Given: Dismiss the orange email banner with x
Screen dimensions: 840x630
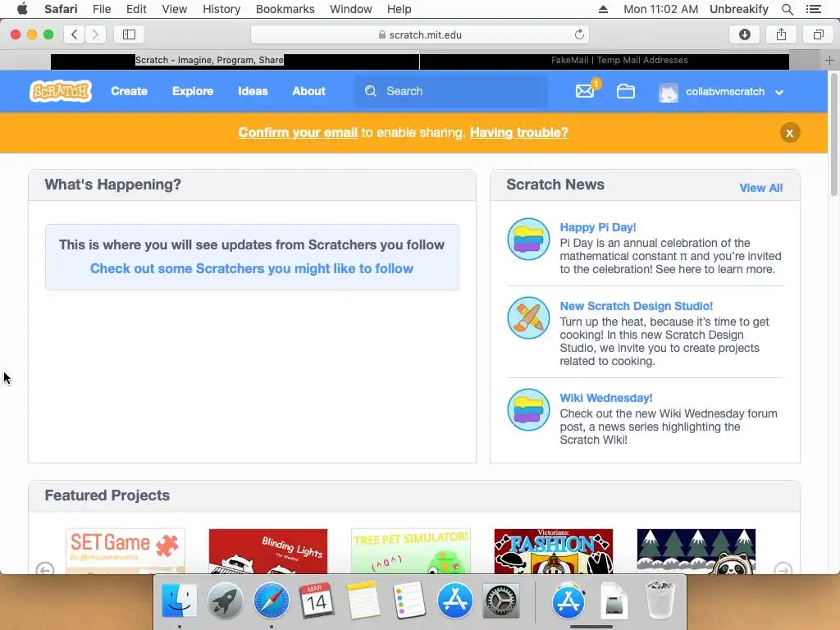Looking at the screenshot, I should (790, 133).
